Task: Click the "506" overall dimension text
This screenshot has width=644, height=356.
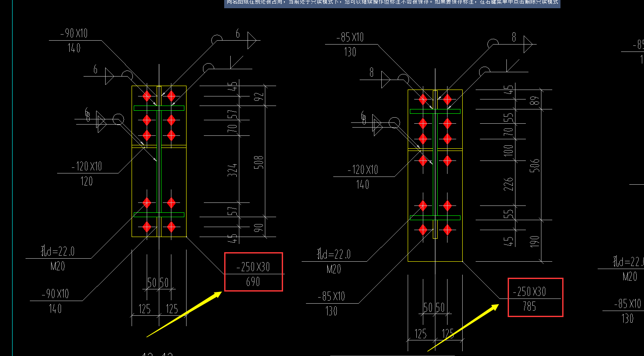Action: click(535, 165)
